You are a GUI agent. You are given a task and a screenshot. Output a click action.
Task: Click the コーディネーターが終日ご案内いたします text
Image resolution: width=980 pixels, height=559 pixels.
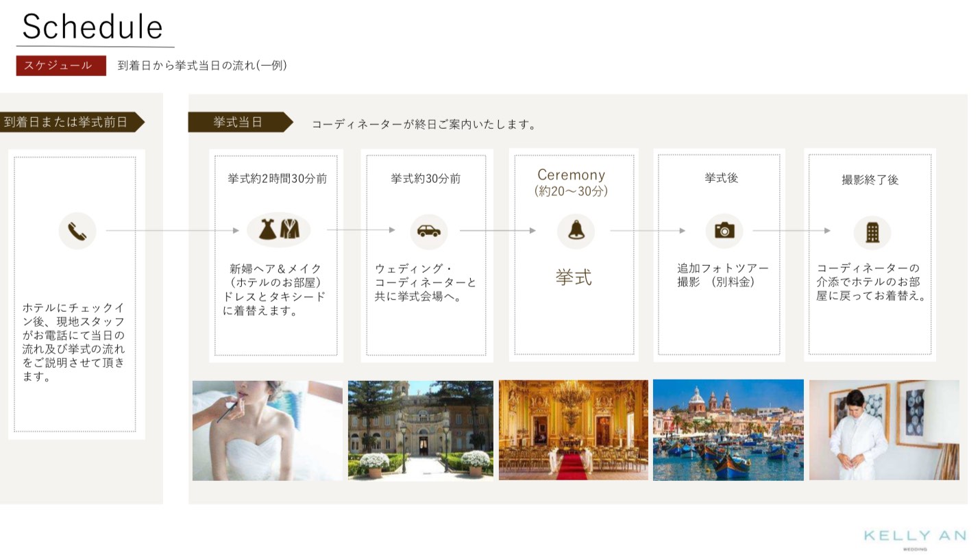coord(424,125)
